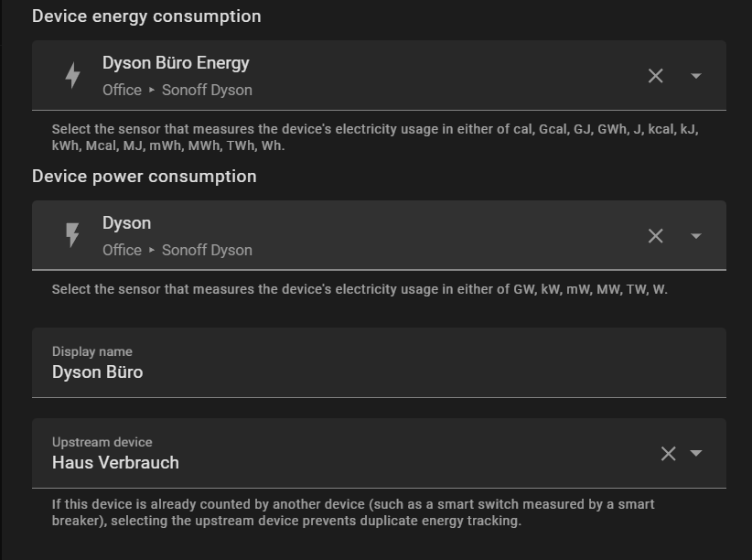Open the power consumption sensor dropdown arrow
Viewport: 752px width, 560px height.
pyautogui.click(x=696, y=236)
